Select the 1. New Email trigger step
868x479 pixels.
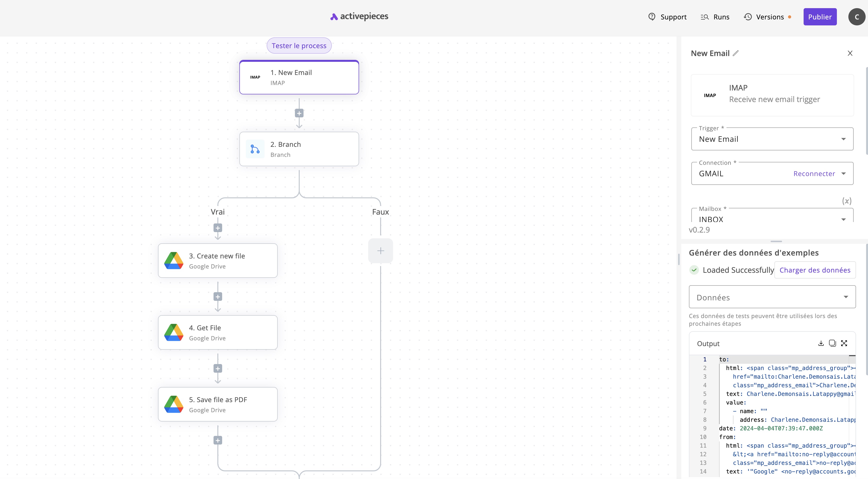[x=299, y=78]
